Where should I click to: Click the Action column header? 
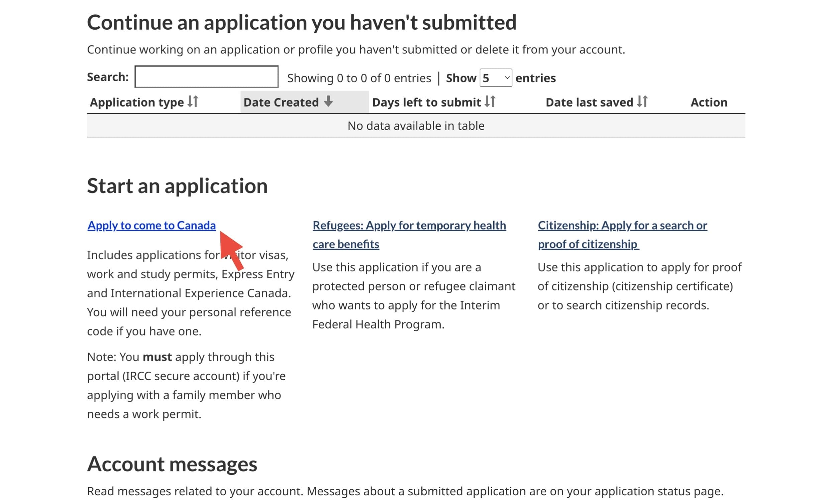click(x=709, y=102)
